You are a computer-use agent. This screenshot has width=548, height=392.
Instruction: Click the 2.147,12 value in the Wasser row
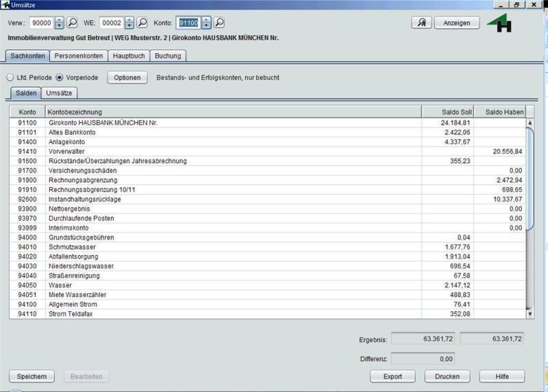click(x=458, y=285)
